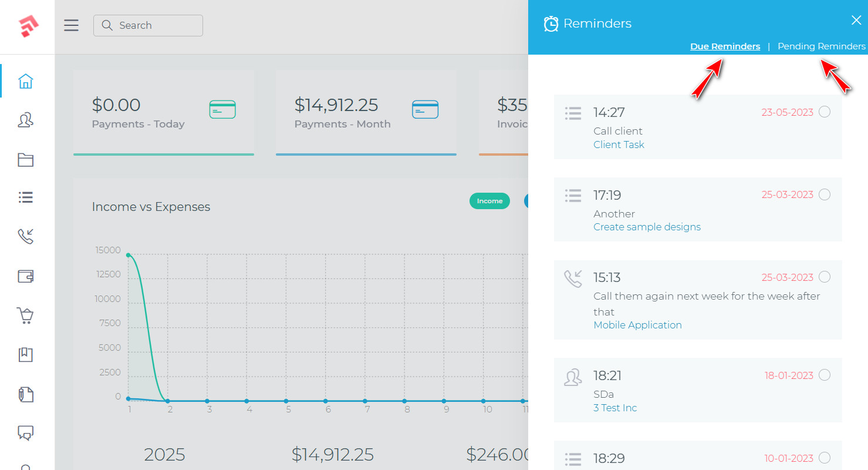Toggle the hamburger menu to collapse sidebar

pyautogui.click(x=71, y=25)
